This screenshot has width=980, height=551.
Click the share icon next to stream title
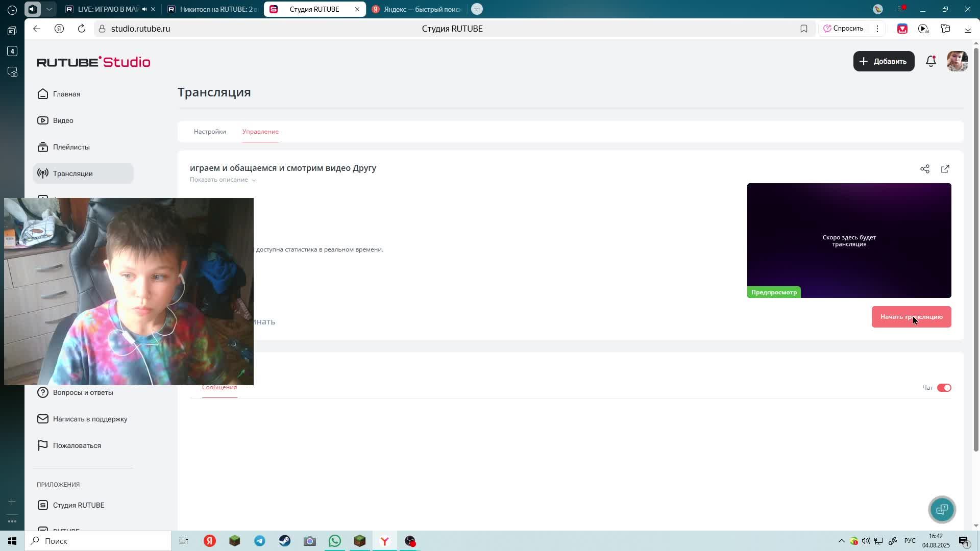924,169
